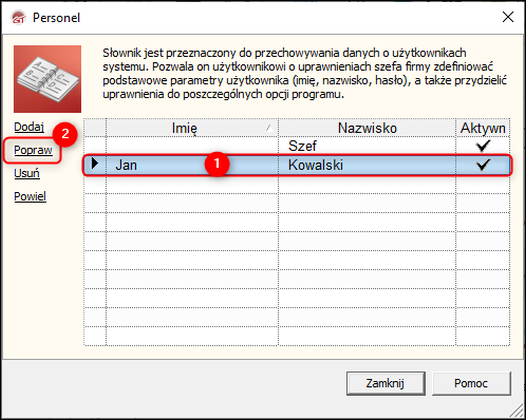This screenshot has width=526, height=420.
Task: Click the sort arrow in Imię header
Action: 269,127
